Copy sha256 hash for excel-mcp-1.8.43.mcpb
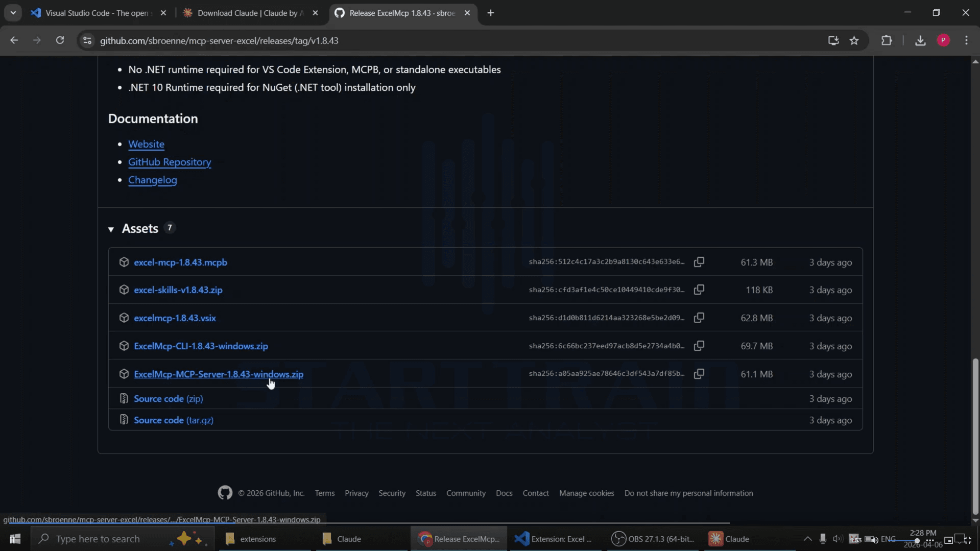Viewport: 980px width, 551px height. coord(699,262)
